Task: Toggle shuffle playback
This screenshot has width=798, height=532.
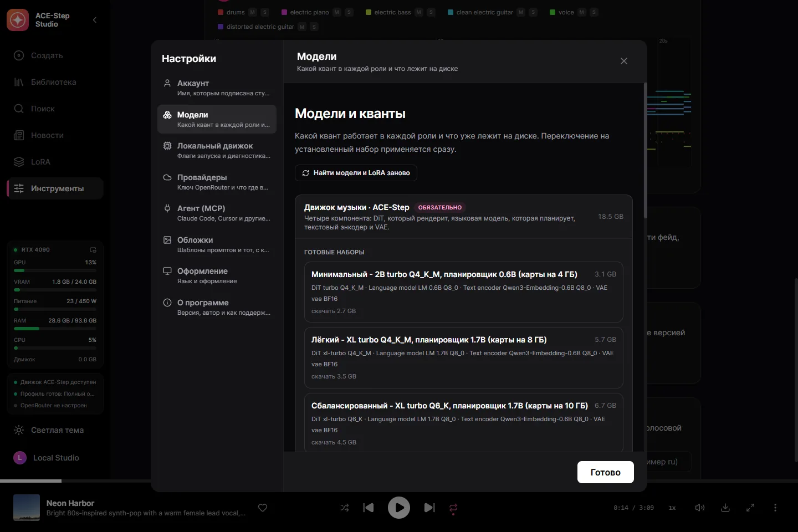Action: (345, 508)
